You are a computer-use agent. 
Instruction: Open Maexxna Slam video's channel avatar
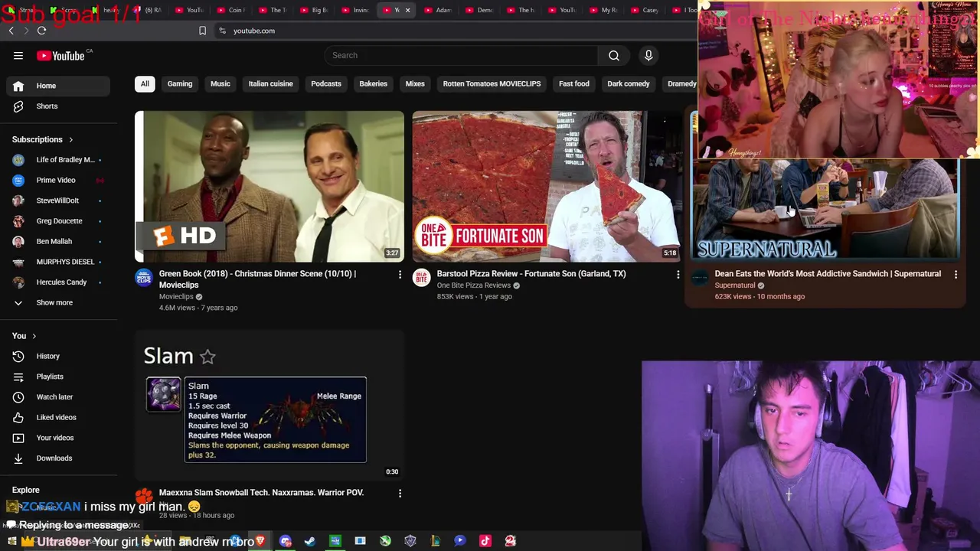coord(144,497)
